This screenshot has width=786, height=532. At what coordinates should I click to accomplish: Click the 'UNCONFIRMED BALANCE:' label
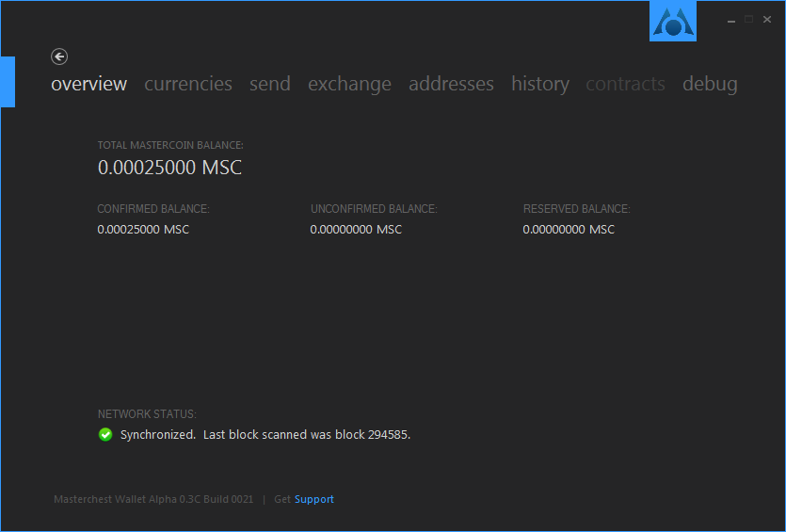[x=374, y=209]
